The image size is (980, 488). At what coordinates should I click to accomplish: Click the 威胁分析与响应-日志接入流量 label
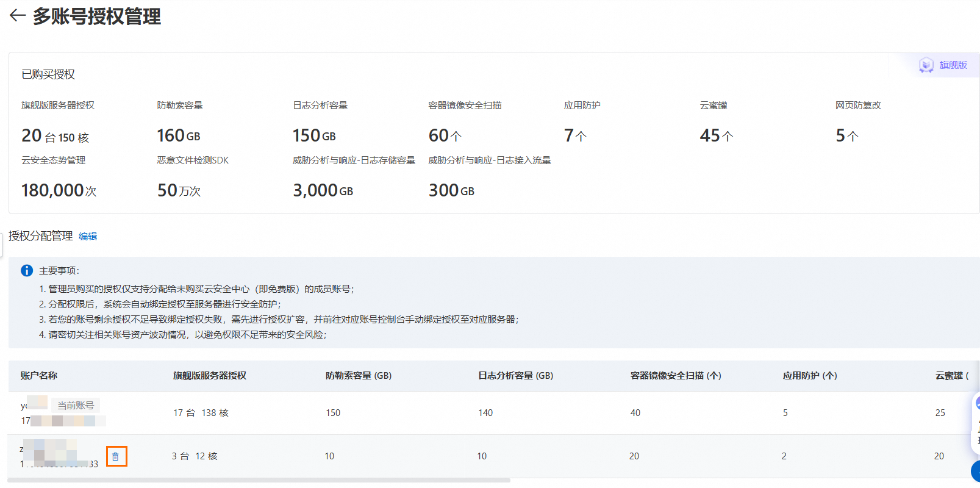coord(490,160)
